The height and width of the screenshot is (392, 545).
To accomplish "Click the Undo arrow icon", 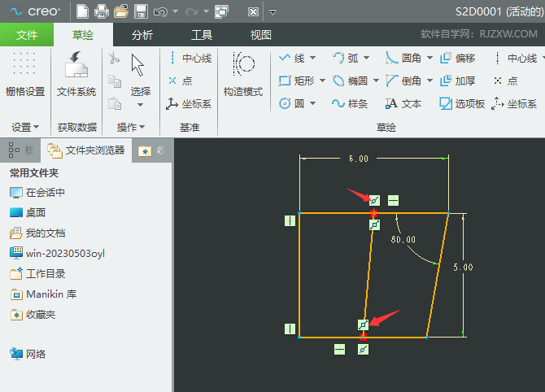I will [x=160, y=12].
